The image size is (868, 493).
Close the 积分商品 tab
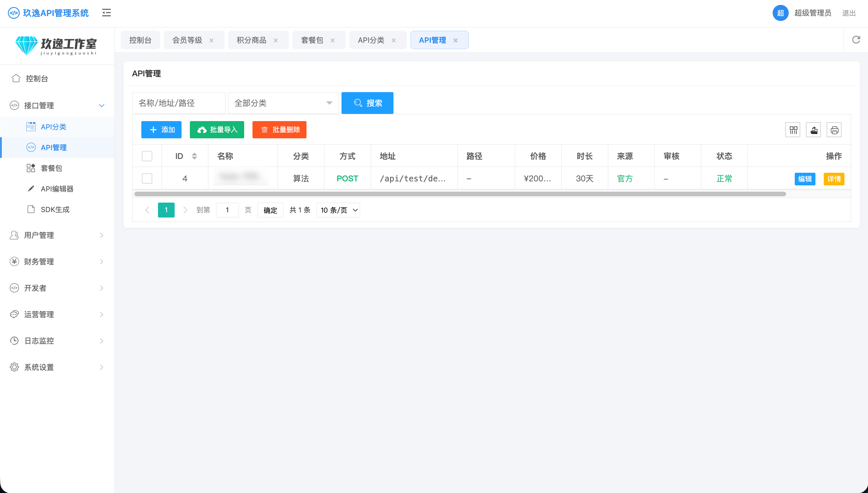276,40
